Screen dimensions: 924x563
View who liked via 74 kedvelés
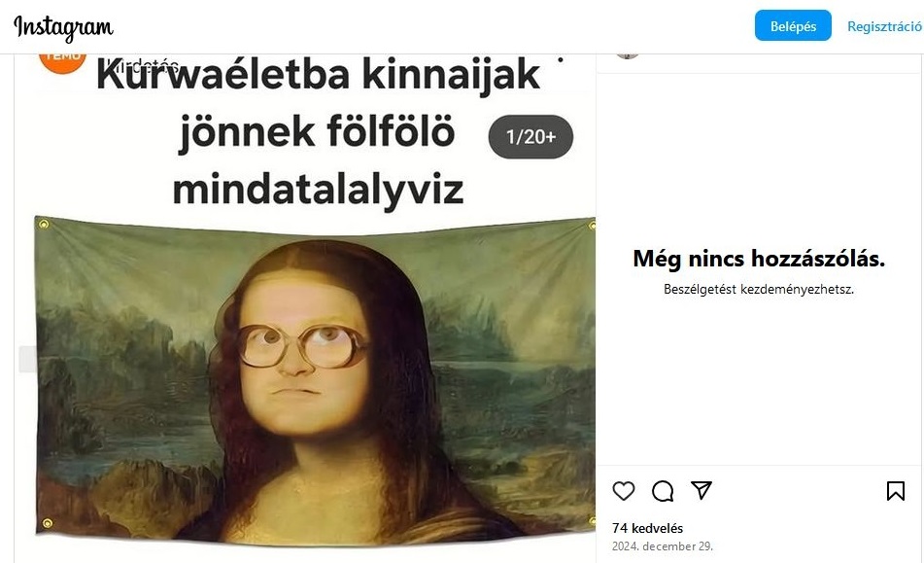coord(647,528)
